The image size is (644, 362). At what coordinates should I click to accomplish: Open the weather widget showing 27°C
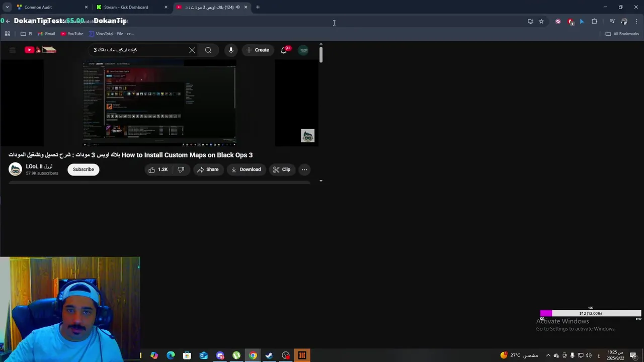click(x=519, y=355)
